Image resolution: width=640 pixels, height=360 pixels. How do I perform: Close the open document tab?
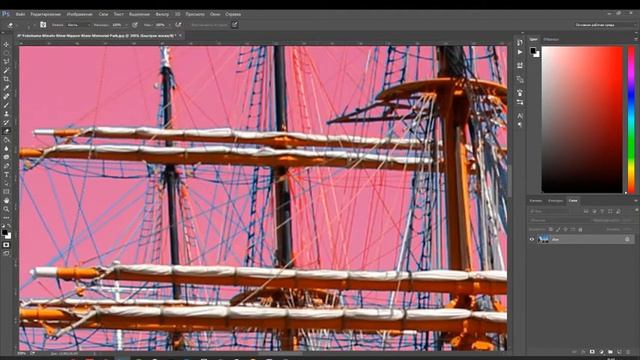click(180, 36)
